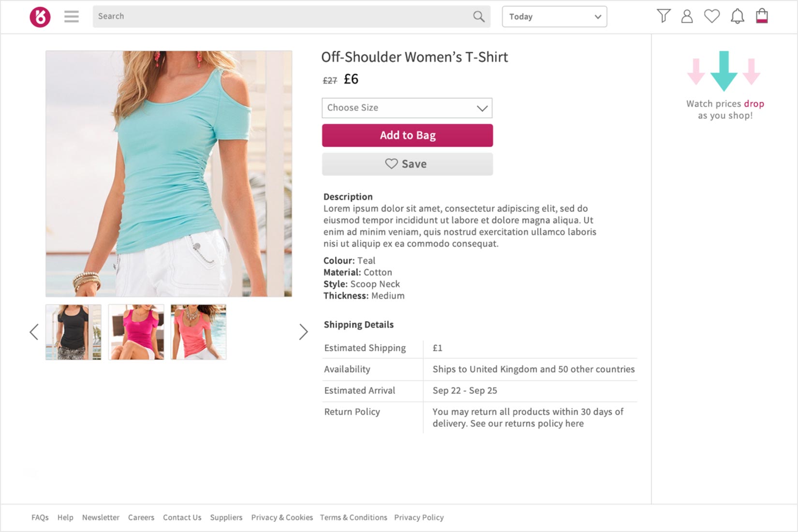
Task: Click the search magnifier icon
Action: 479,16
